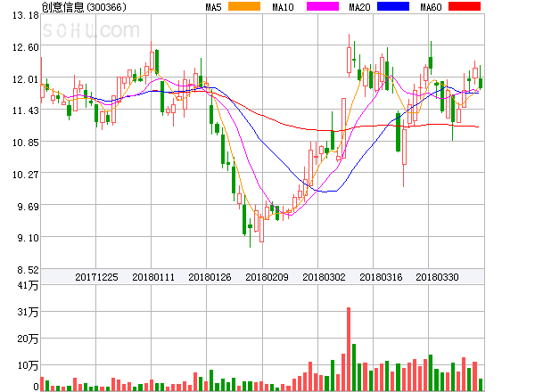Click the 20180209 date label
Image resolution: width=535 pixels, height=392 pixels.
tap(267, 277)
